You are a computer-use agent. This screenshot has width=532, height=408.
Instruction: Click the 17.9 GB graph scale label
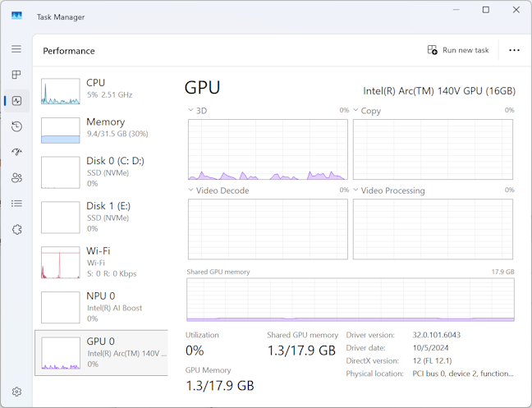tap(502, 272)
